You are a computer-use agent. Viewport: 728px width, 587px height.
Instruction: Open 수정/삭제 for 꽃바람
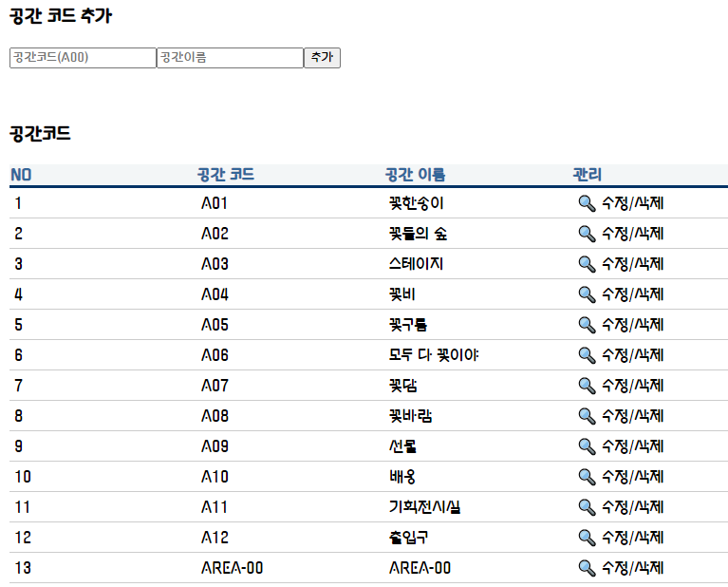632,415
